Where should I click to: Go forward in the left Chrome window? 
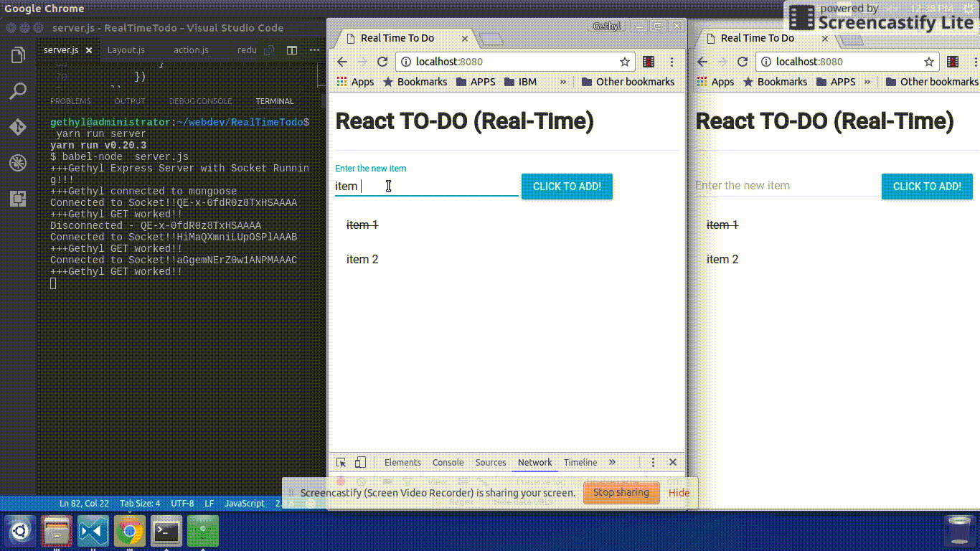362,62
